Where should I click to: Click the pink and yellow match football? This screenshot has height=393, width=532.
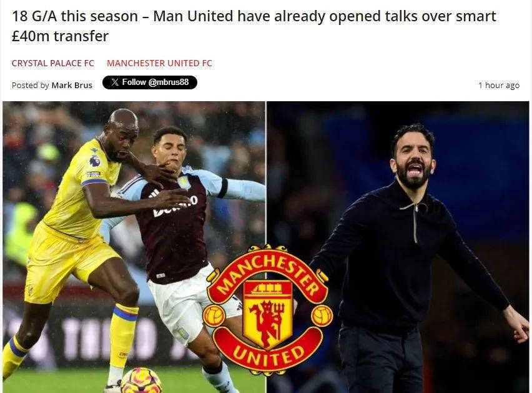[x=141, y=381]
